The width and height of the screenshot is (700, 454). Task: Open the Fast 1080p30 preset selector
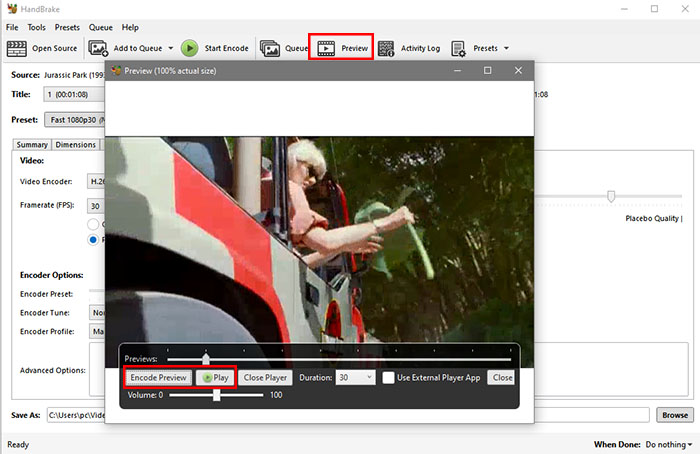(x=75, y=120)
